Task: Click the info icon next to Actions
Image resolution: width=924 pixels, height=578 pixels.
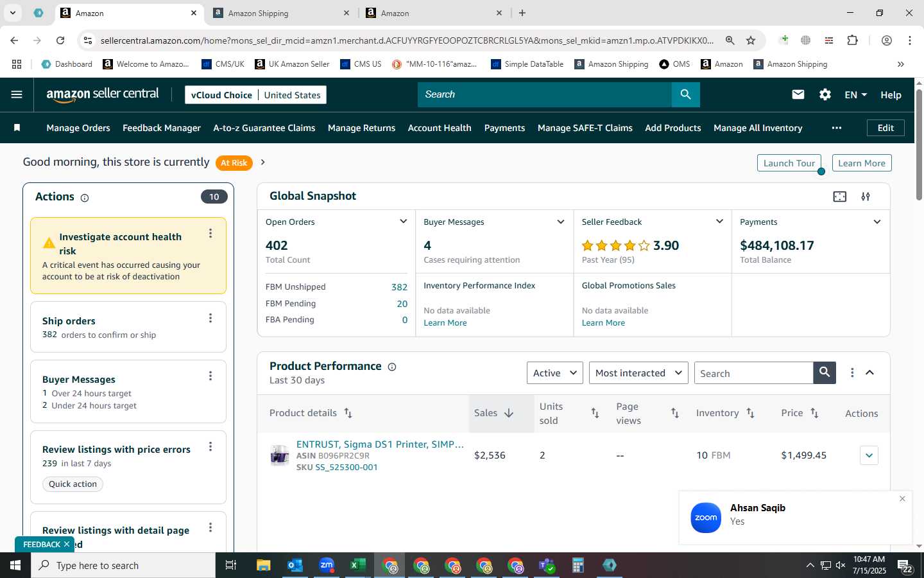Action: coord(85,198)
